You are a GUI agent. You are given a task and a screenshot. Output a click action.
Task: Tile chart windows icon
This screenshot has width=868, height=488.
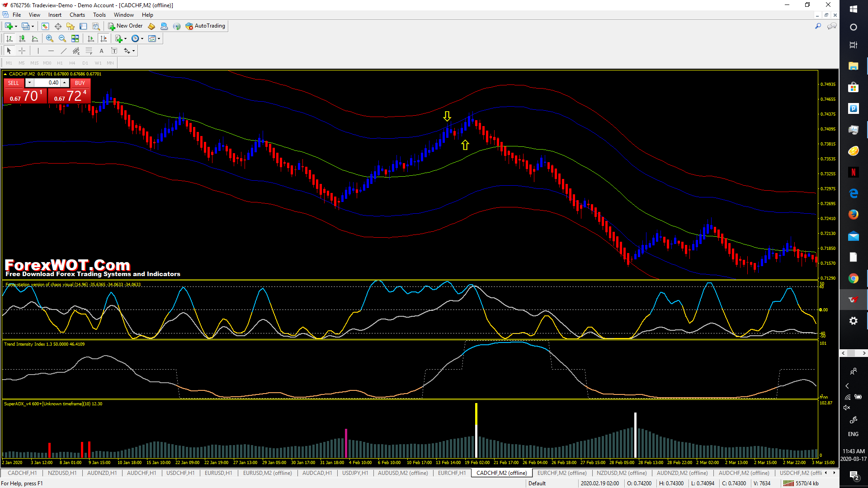[x=75, y=39]
